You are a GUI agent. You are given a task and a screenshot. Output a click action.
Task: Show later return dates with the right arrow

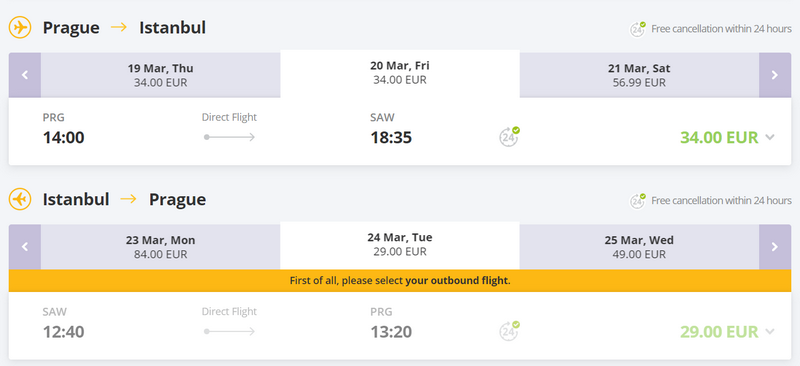coord(775,247)
